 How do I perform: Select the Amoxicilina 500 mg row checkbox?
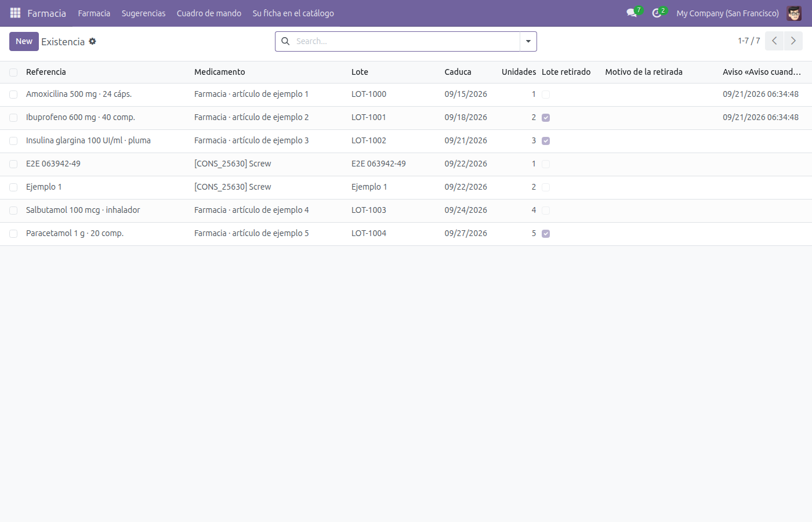tap(13, 95)
